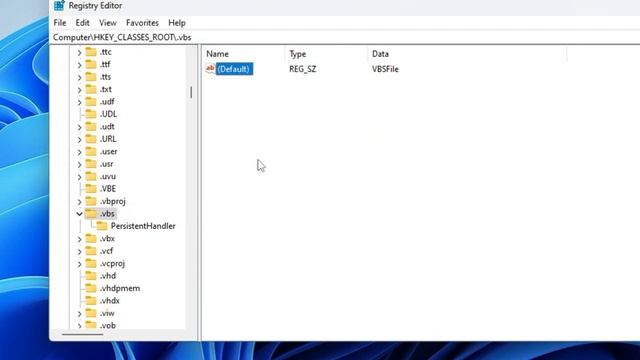This screenshot has height=360, width=640.
Task: Select the .VBE key label
Action: [x=108, y=189]
